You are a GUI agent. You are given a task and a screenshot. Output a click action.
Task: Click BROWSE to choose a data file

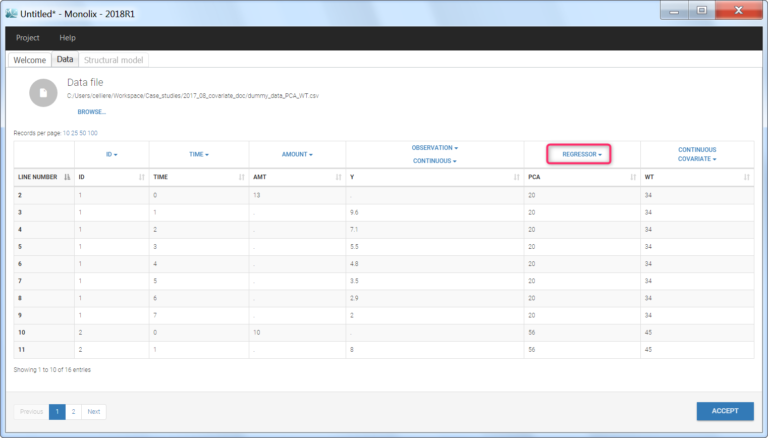91,112
